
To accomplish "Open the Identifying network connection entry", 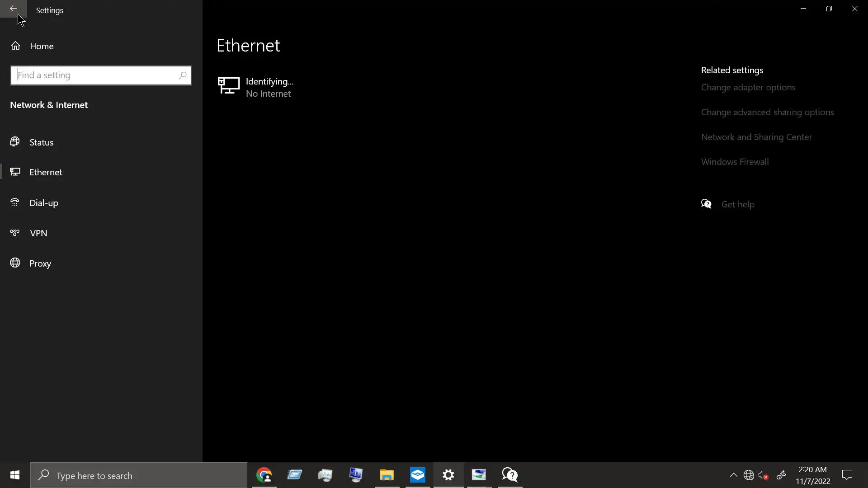I will pos(269,87).
